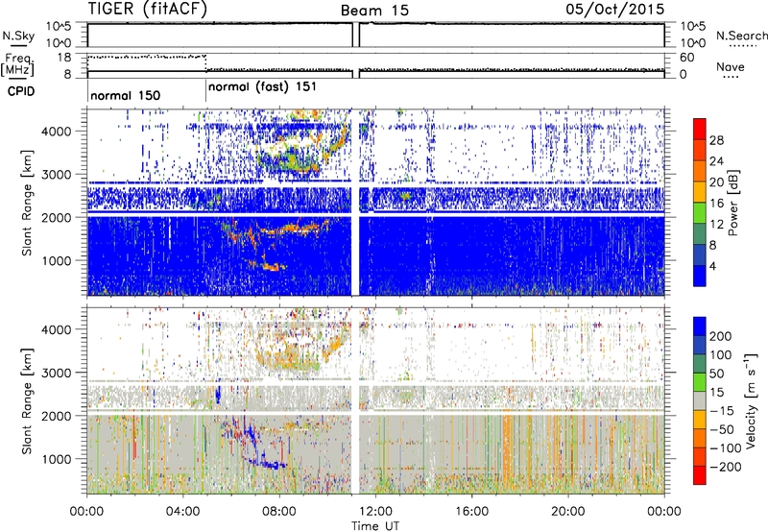Click the 'CPID' row label

(21, 91)
